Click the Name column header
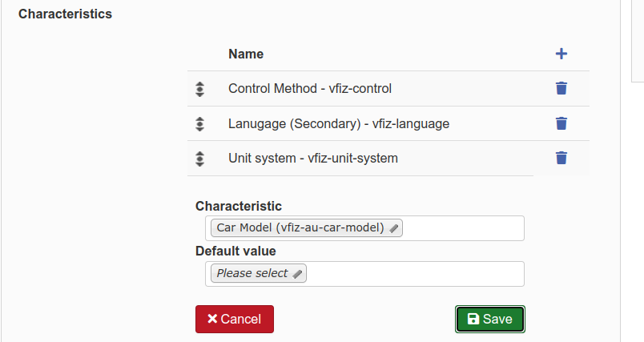Screen dimensions: 644x342 click(246, 54)
